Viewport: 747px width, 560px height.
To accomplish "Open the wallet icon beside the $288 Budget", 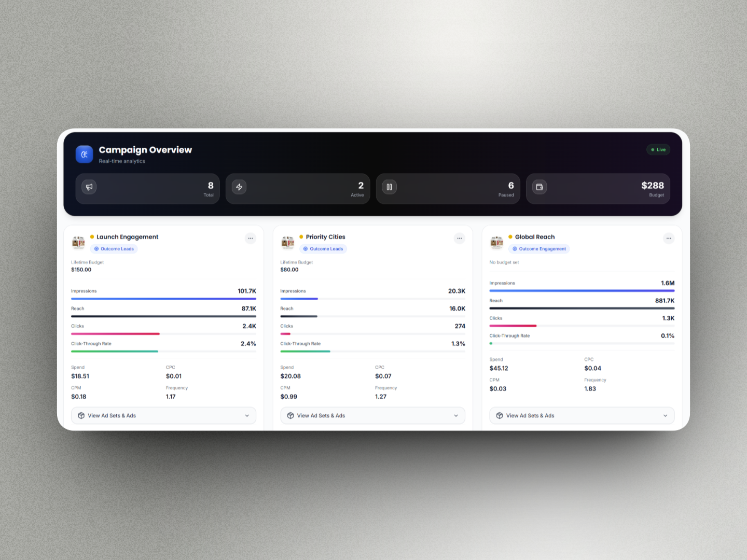I will [539, 187].
